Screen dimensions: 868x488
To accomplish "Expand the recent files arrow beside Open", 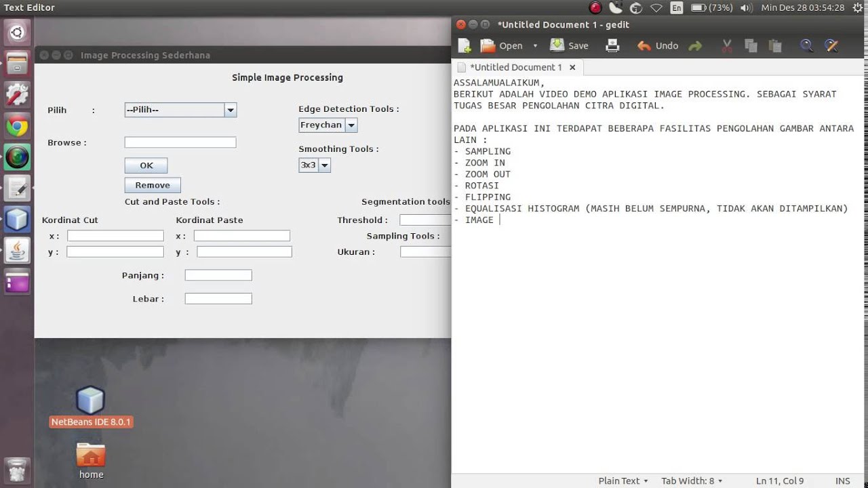I will pyautogui.click(x=535, y=45).
